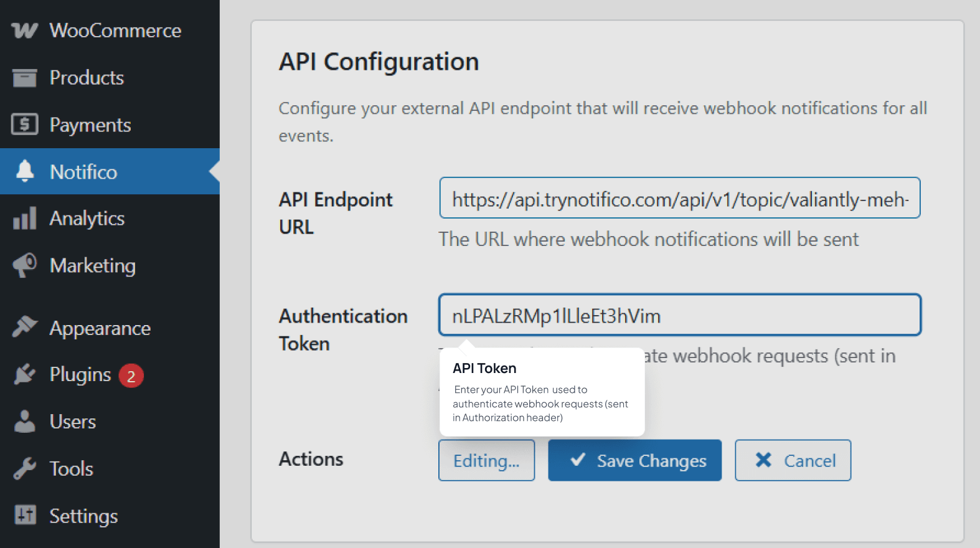Open the Users menu item
This screenshot has height=548, width=980.
110,422
